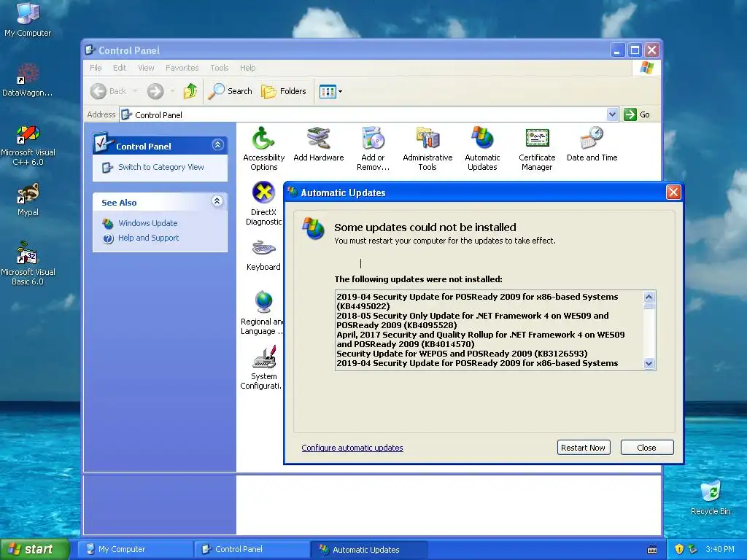Open Mypal browser desktop icon
This screenshot has height=560, width=747.
28,200
